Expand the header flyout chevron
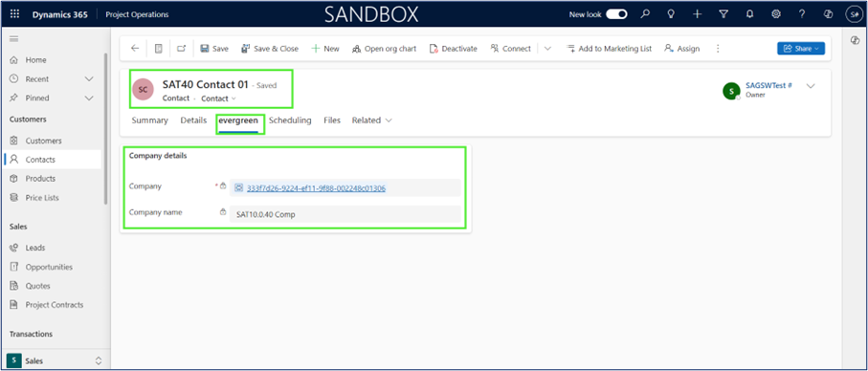The image size is (868, 371). point(811,86)
